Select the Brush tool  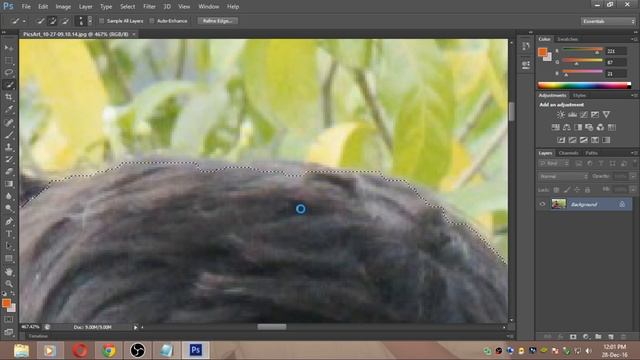point(9,135)
